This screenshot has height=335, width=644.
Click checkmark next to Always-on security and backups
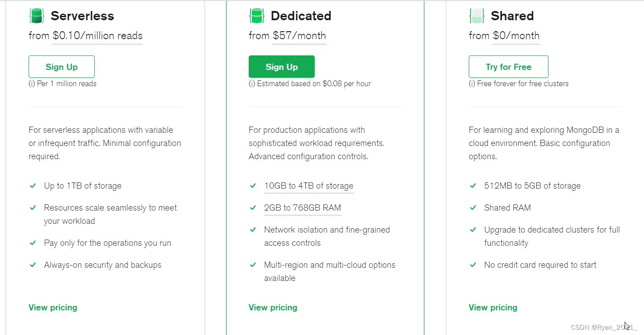coord(33,265)
